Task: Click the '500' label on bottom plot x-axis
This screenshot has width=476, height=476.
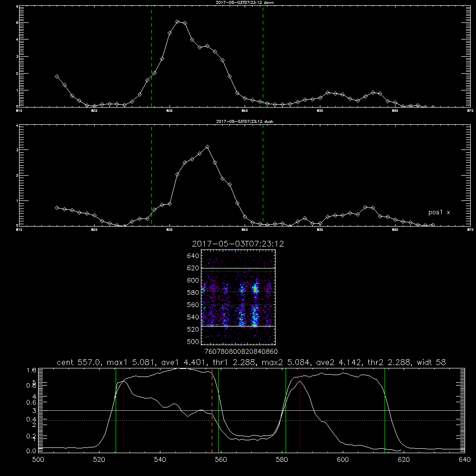Action: (x=38, y=460)
